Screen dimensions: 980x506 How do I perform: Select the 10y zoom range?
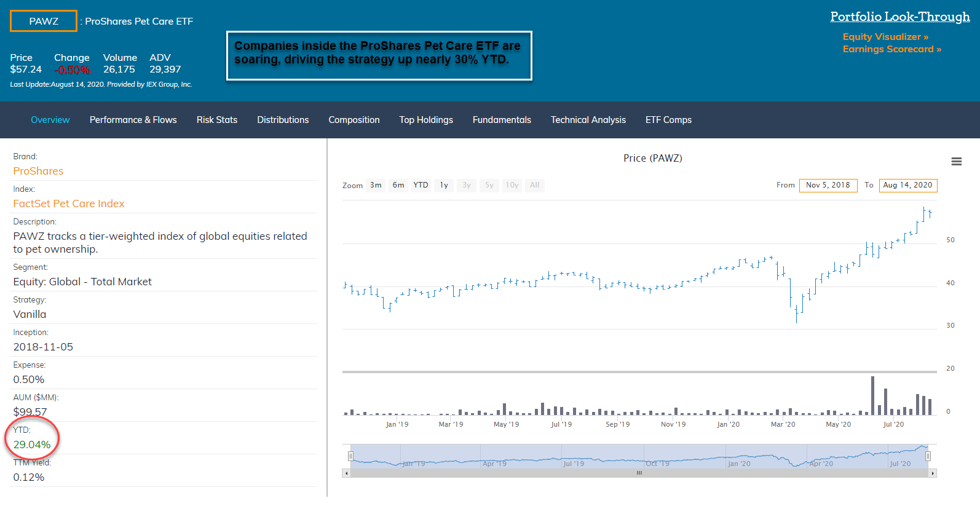click(512, 185)
